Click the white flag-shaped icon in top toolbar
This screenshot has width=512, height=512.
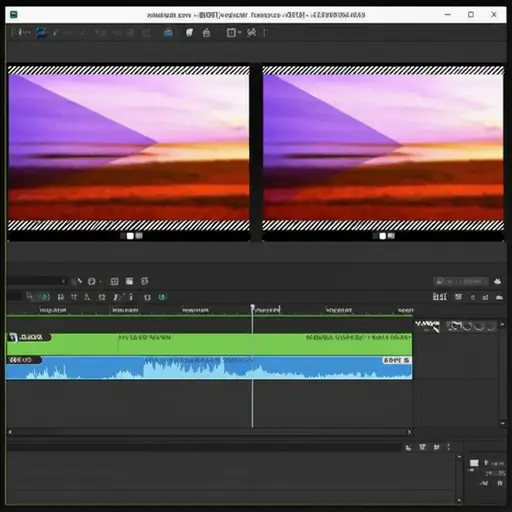[189, 33]
